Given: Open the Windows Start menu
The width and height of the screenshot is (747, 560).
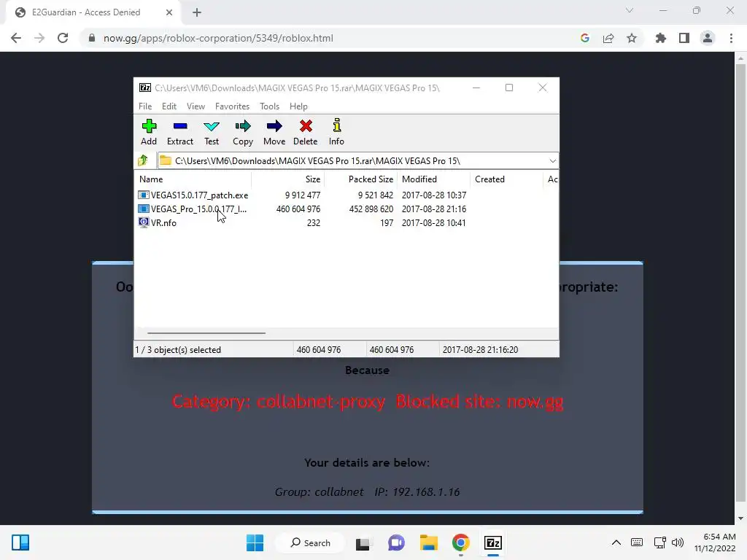Looking at the screenshot, I should (x=255, y=542).
